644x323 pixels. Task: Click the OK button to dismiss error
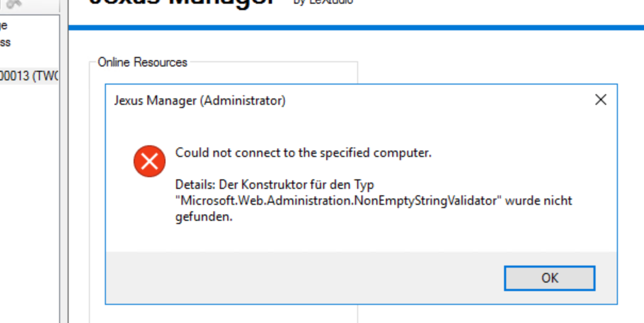pos(549,278)
